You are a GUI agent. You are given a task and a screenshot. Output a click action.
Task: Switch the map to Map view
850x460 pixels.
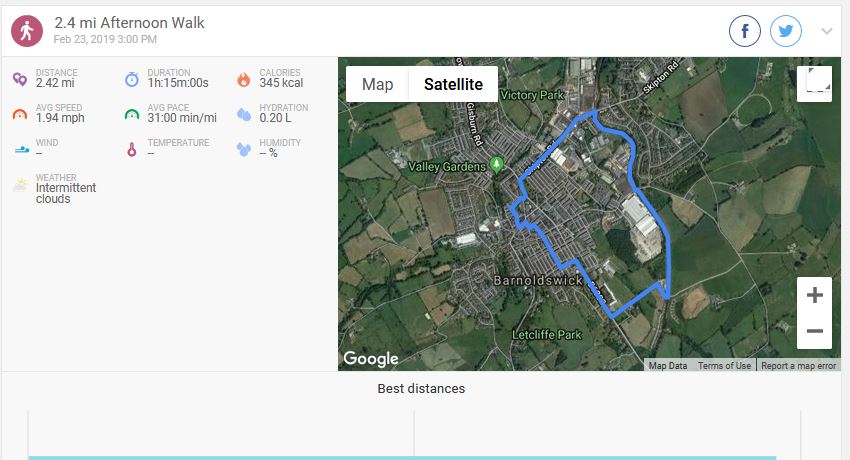(377, 84)
